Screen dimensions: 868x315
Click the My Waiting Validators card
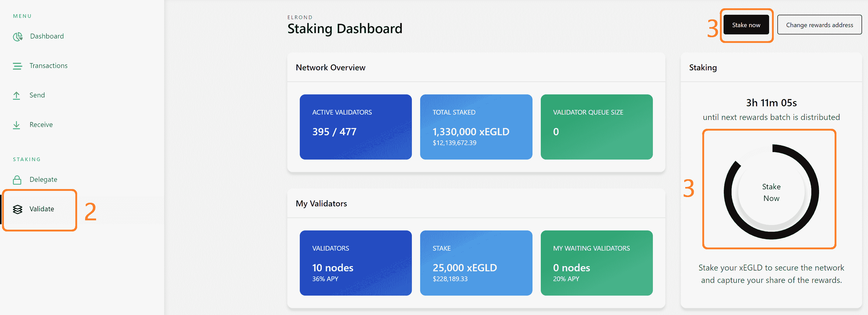click(596, 263)
